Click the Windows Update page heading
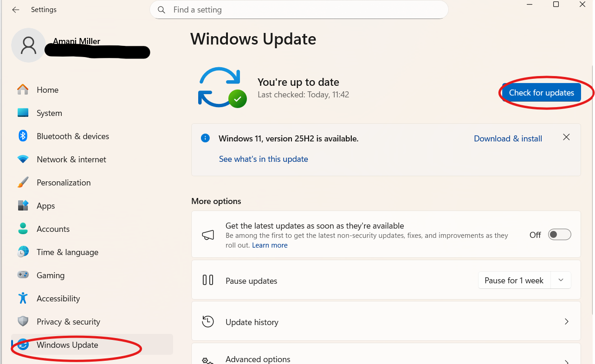The image size is (595, 364). coord(253,39)
